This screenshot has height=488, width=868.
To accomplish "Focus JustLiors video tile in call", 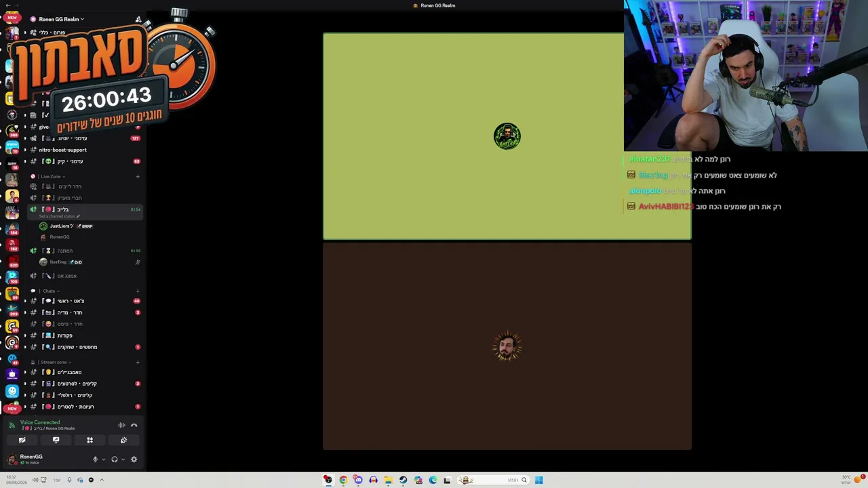I will [507, 136].
